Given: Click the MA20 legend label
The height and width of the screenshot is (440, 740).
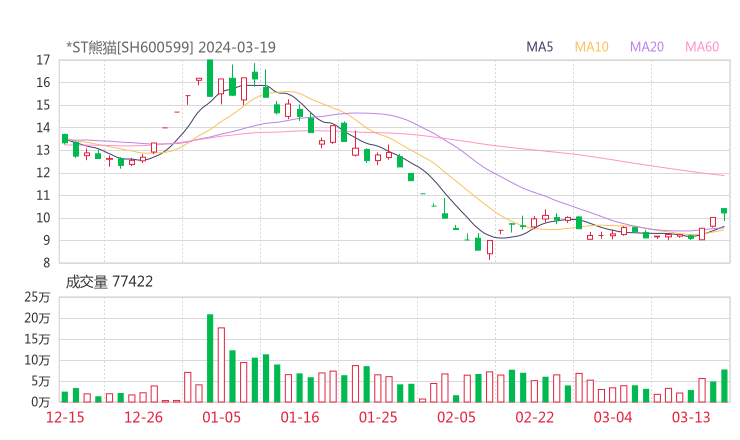Looking at the screenshot, I should pyautogui.click(x=647, y=47).
